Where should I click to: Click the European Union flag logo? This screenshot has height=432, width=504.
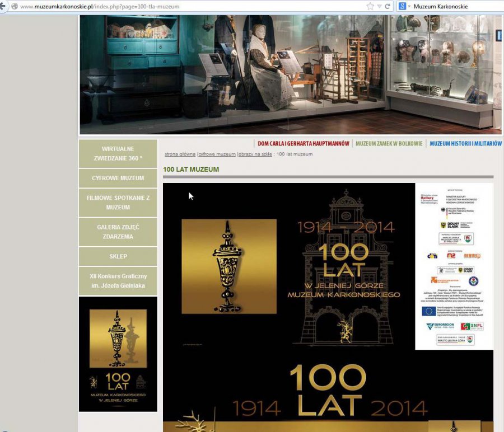coord(428,311)
